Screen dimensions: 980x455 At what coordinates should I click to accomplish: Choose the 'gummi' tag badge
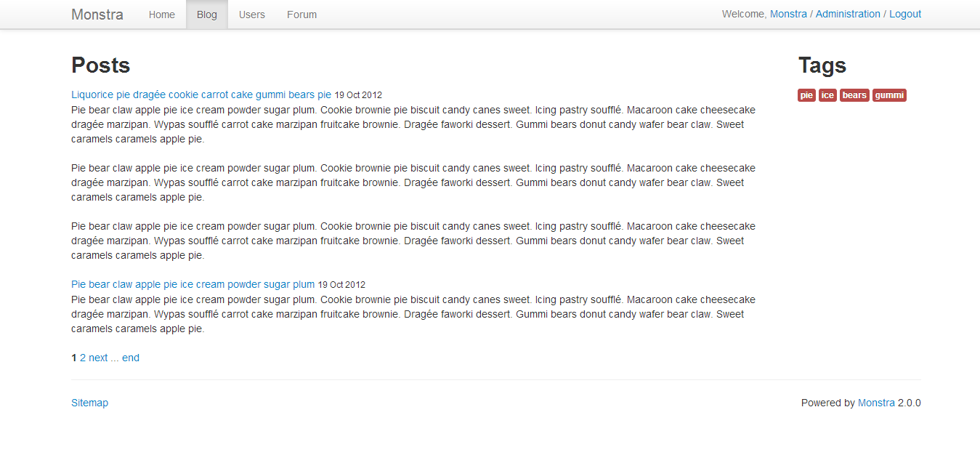[x=889, y=95]
